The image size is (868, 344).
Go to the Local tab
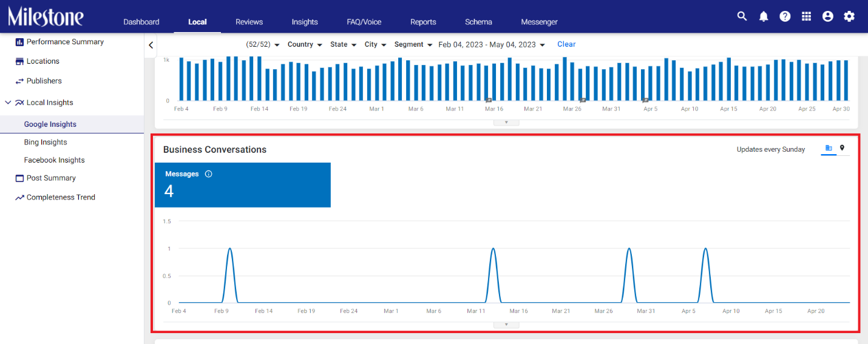197,22
